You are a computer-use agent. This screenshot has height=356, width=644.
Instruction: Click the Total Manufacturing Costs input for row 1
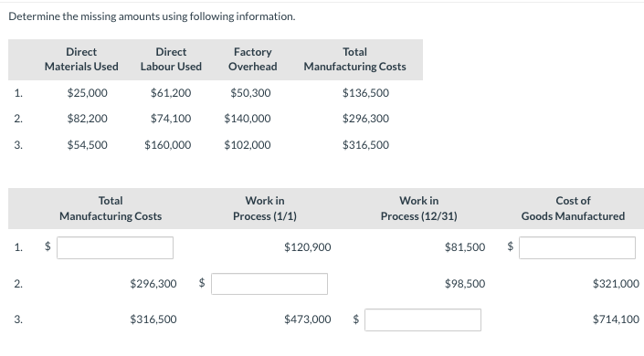[115, 247]
